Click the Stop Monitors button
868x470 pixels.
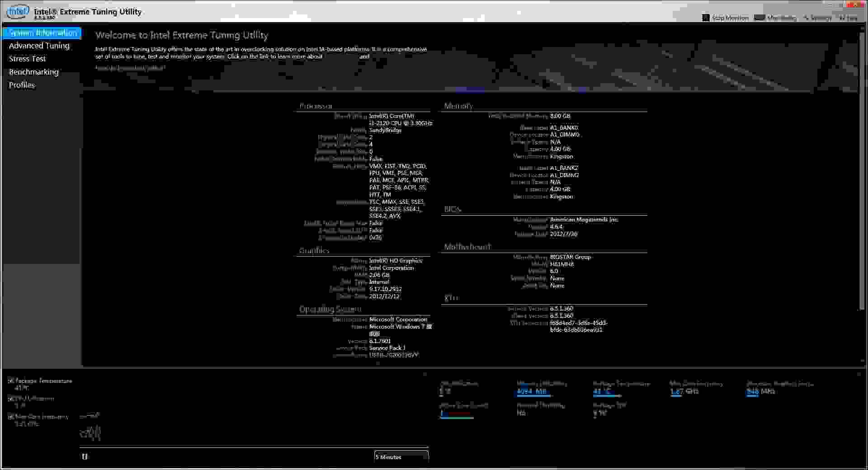coord(725,18)
